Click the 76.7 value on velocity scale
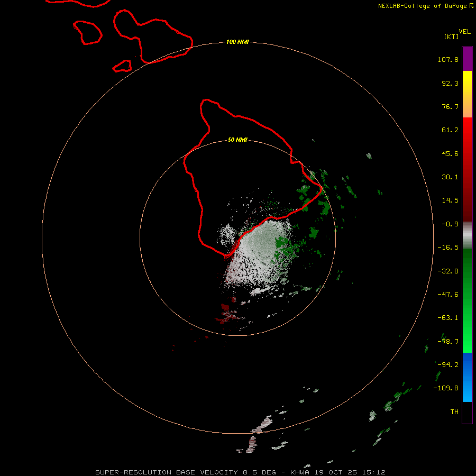 point(450,106)
